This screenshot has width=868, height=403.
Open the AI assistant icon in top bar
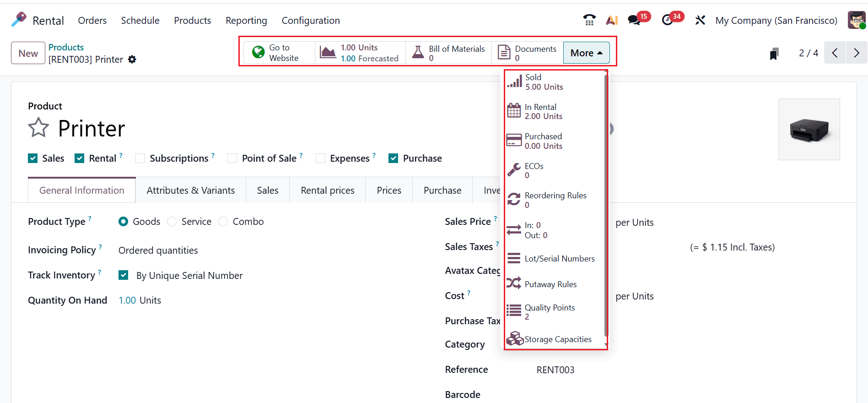(x=612, y=20)
